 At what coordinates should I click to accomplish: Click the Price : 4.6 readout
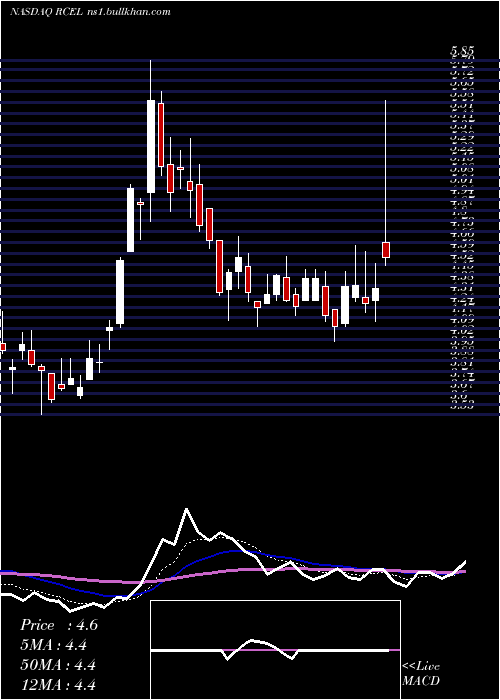pyautogui.click(x=59, y=625)
